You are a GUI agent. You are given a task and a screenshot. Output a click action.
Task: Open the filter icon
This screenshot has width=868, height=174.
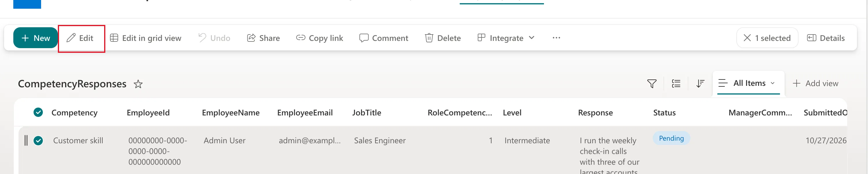click(x=652, y=84)
